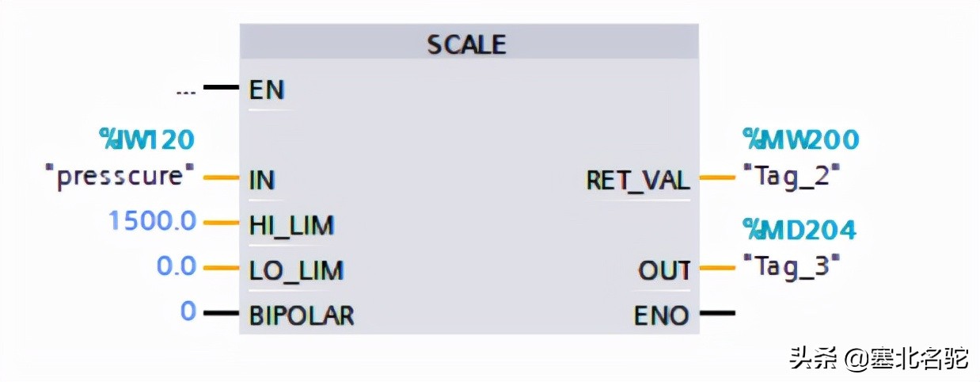The image size is (980, 382).
Task: Select the "Tag_2" output operand
Action: click(x=790, y=175)
